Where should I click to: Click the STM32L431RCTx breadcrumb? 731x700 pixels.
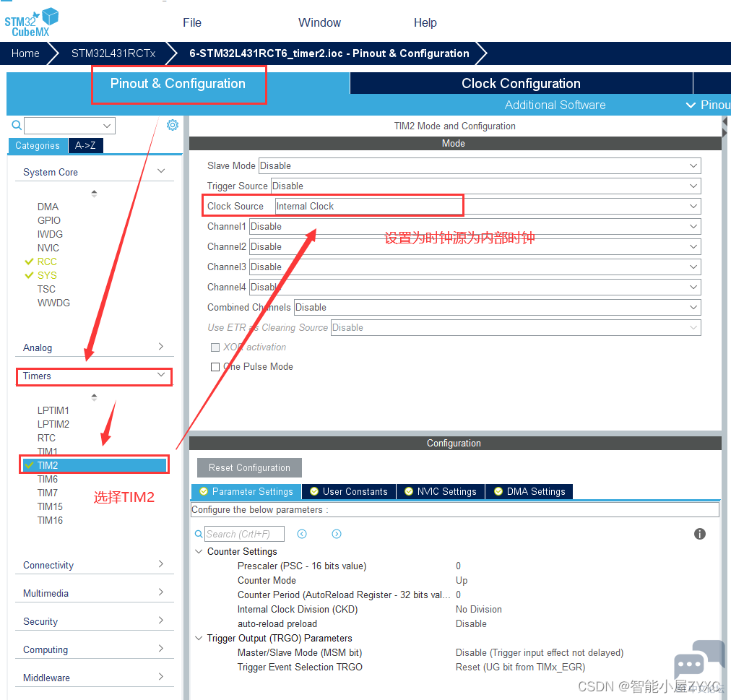pos(113,53)
